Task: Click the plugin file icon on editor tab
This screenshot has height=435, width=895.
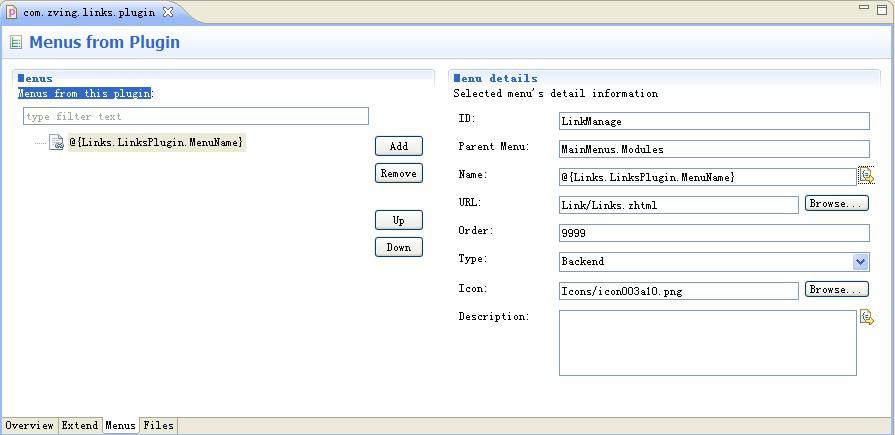Action: (12, 12)
